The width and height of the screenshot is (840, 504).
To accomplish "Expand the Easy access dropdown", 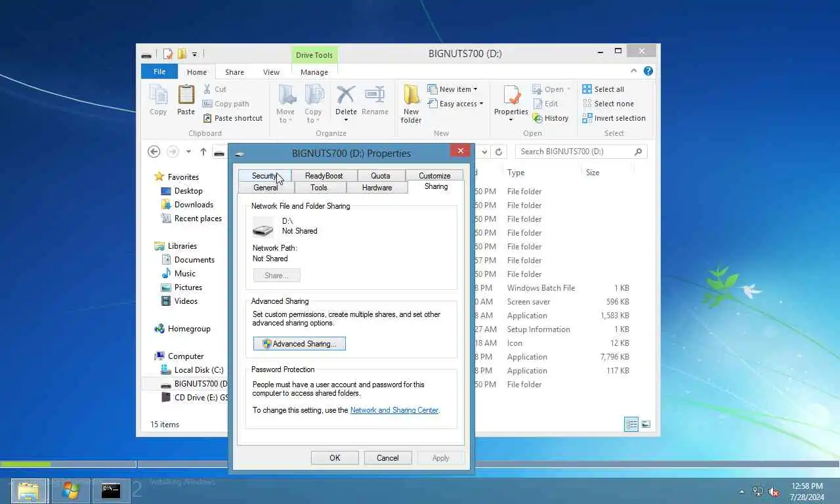I will [481, 104].
